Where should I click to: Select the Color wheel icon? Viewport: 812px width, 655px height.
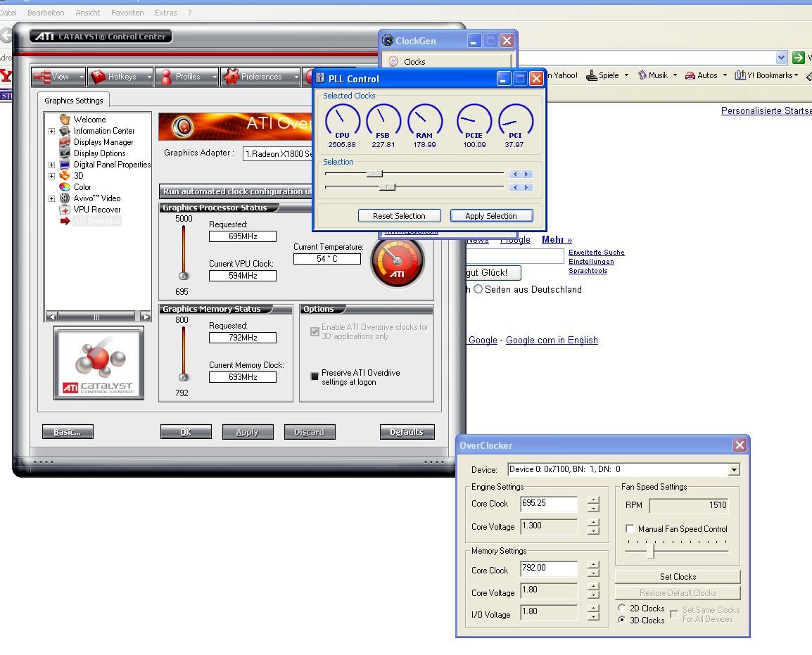click(65, 187)
